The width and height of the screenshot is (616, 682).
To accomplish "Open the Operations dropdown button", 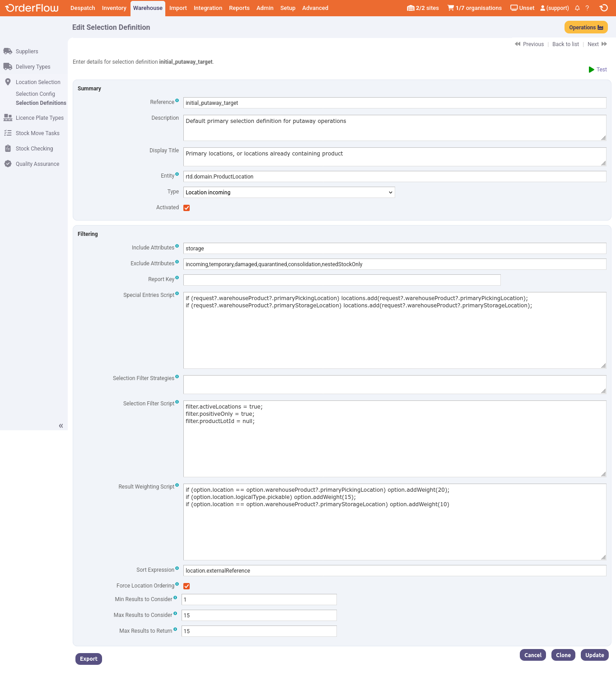I will [586, 28].
